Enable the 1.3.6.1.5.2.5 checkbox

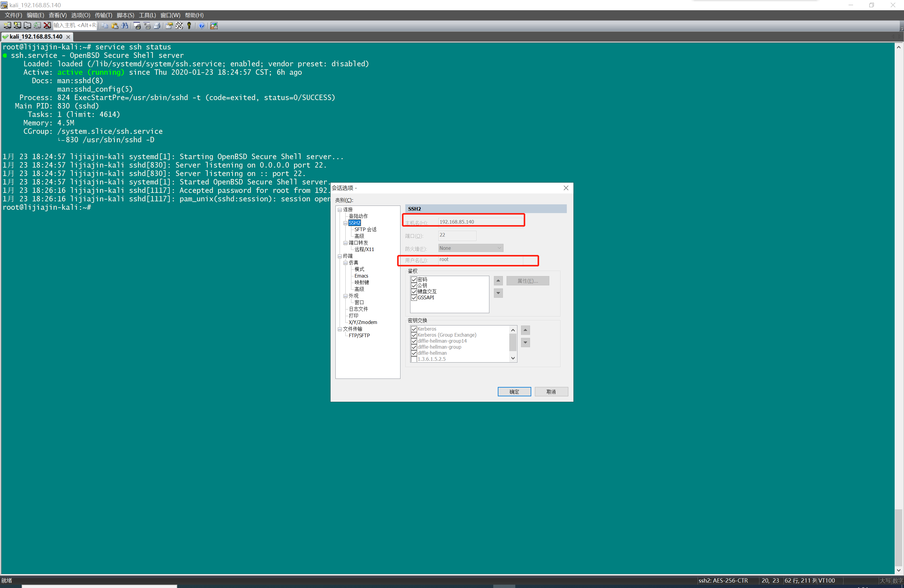click(414, 359)
